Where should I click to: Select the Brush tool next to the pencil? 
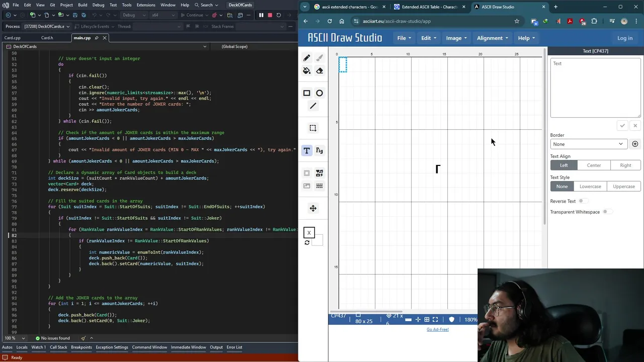[319, 58]
